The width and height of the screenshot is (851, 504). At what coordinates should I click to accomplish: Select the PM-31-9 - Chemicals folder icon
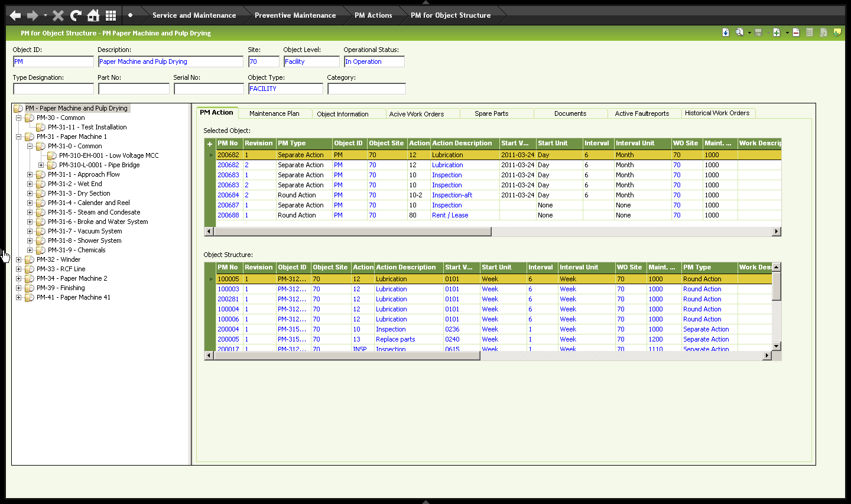coord(41,250)
